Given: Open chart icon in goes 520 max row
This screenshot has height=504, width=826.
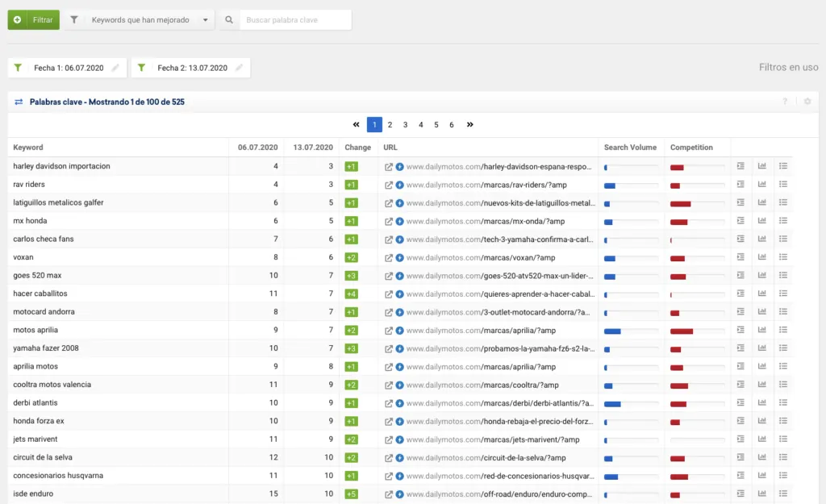Looking at the screenshot, I should [761, 275].
